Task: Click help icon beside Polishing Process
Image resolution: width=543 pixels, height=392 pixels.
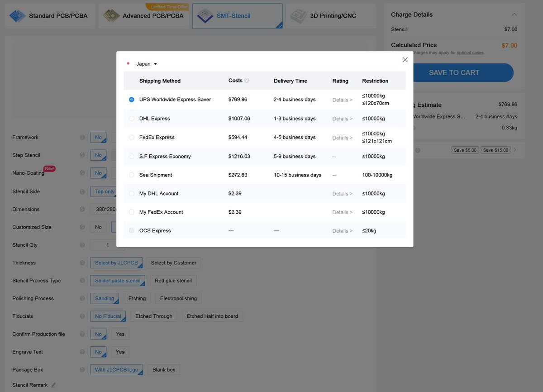Action: pos(82,298)
